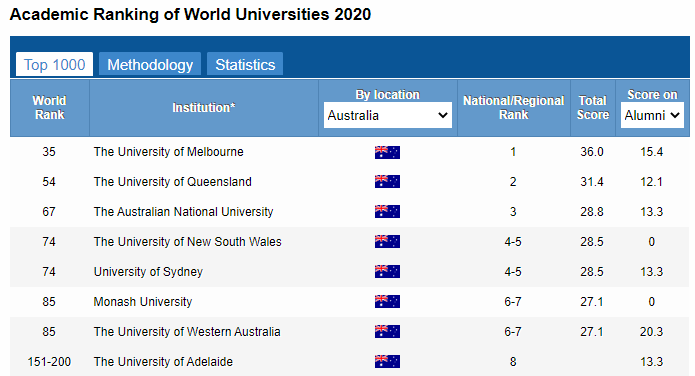695x376 pixels.
Task: Switch to the Methodology tab
Action: click(x=150, y=65)
